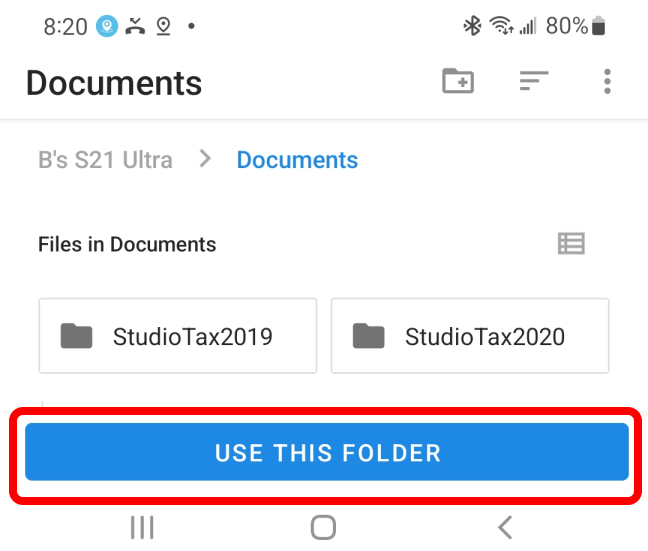
Task: Tap the blue location app notification icon
Action: 107,26
